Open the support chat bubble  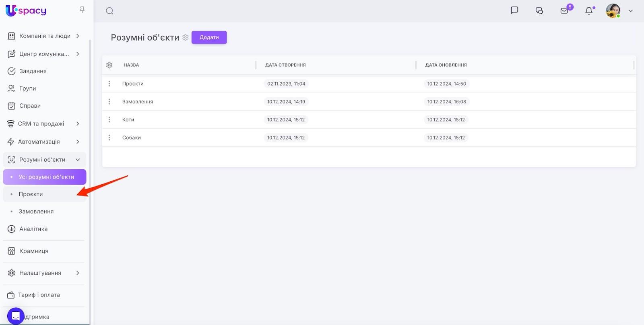tap(16, 316)
